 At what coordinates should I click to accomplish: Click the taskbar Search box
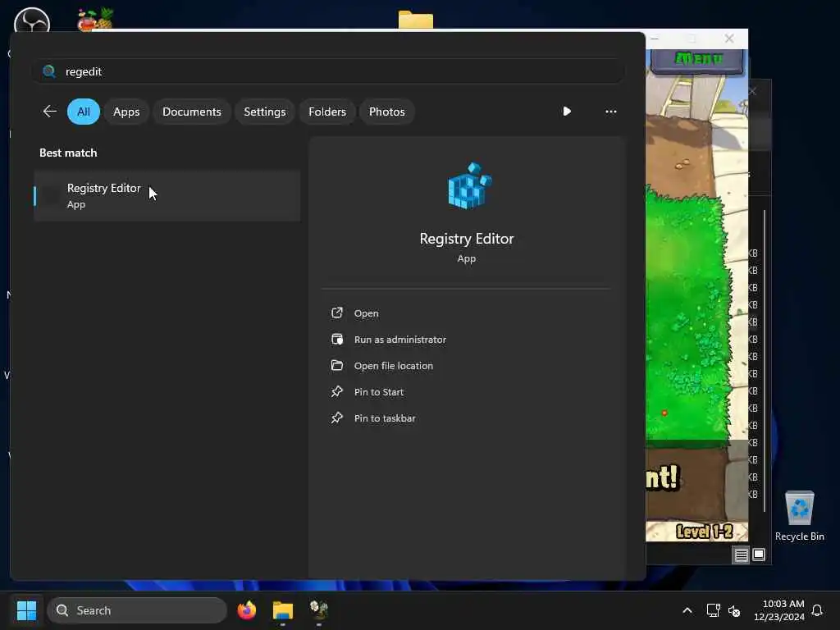137,610
